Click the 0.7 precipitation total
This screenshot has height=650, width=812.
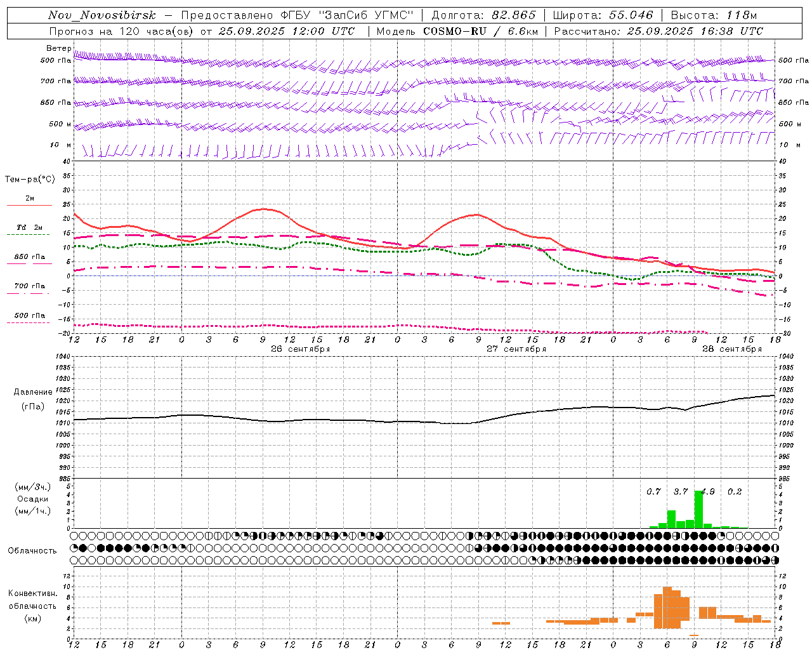653,491
